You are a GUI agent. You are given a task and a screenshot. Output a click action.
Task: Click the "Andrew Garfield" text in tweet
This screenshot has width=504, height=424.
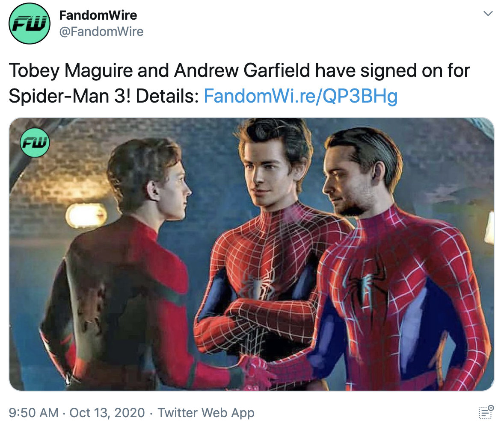tap(242, 70)
